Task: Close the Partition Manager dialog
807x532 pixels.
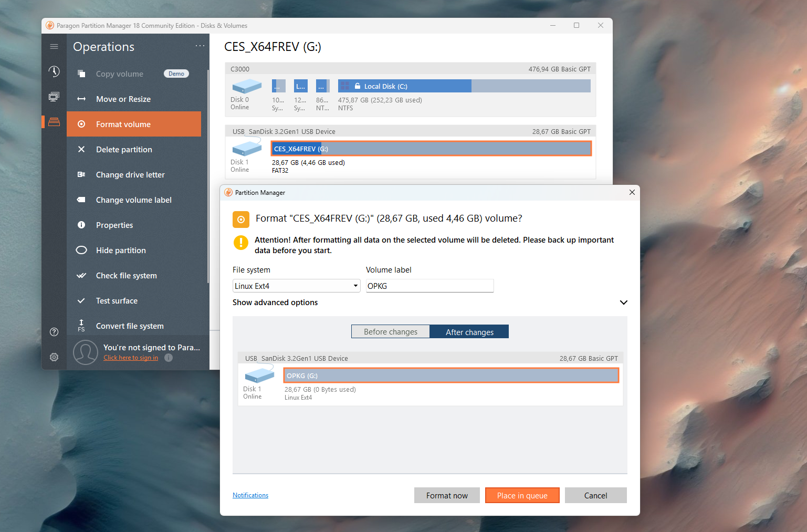Action: point(632,192)
